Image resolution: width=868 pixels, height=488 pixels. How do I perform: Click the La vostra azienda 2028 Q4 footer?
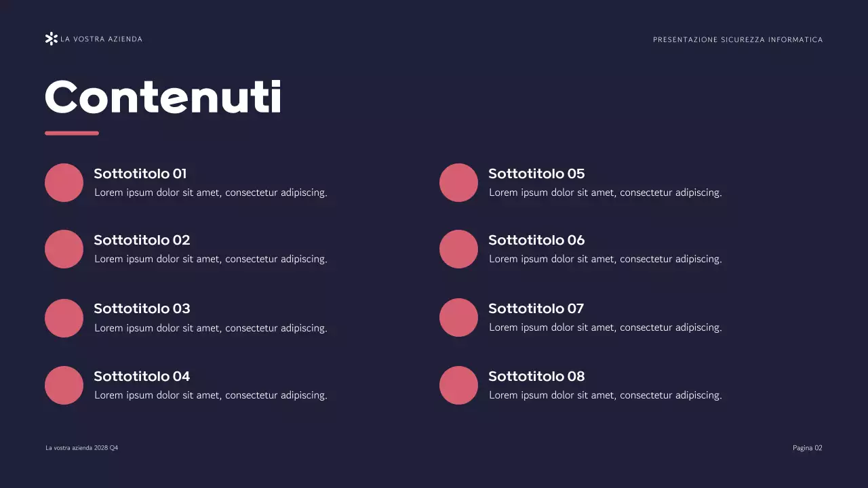(82, 448)
